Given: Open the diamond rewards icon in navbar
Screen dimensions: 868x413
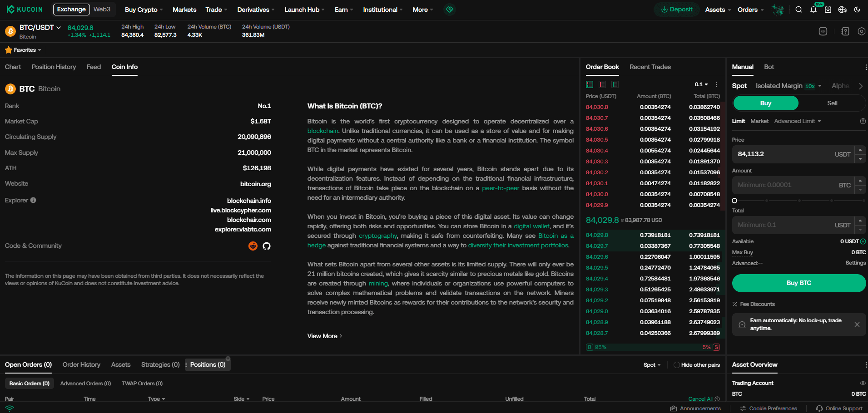Looking at the screenshot, I should click(449, 10).
